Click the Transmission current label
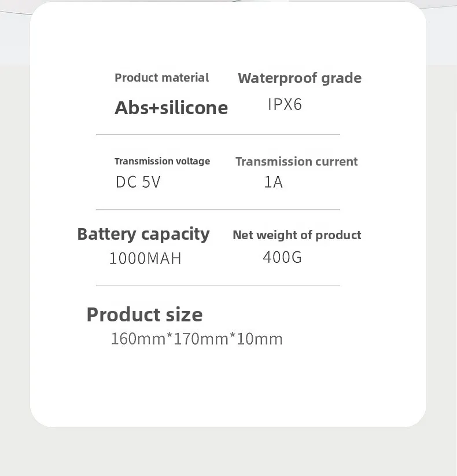This screenshot has width=457, height=476. coord(296,162)
